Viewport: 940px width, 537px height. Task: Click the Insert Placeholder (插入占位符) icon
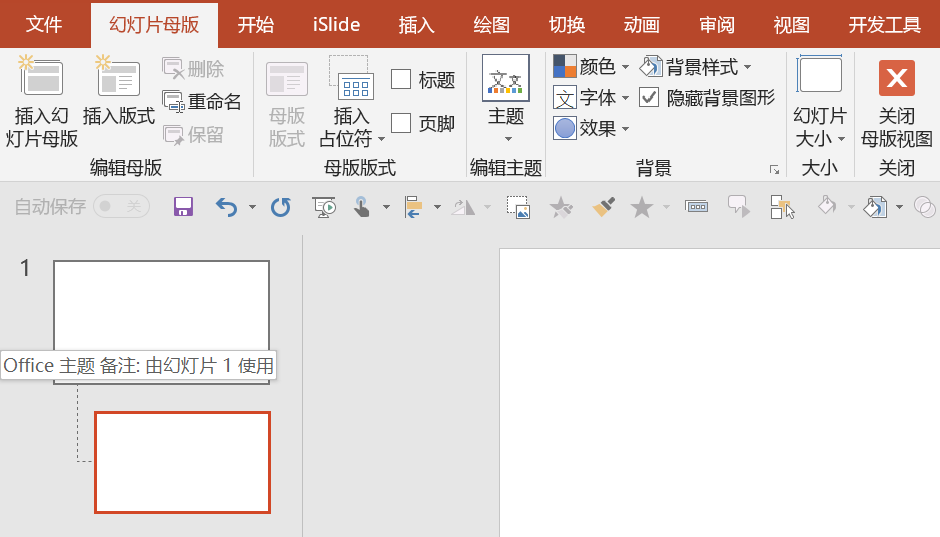coord(351,78)
